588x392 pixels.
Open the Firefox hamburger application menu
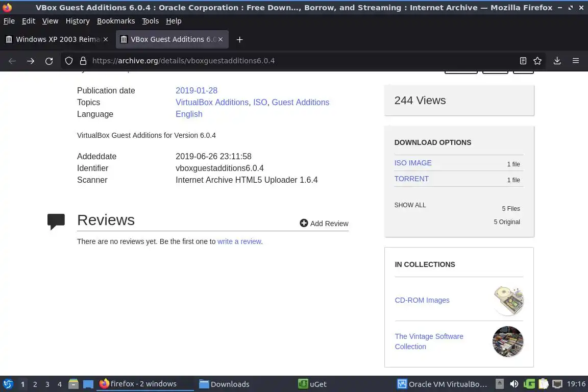pos(576,61)
